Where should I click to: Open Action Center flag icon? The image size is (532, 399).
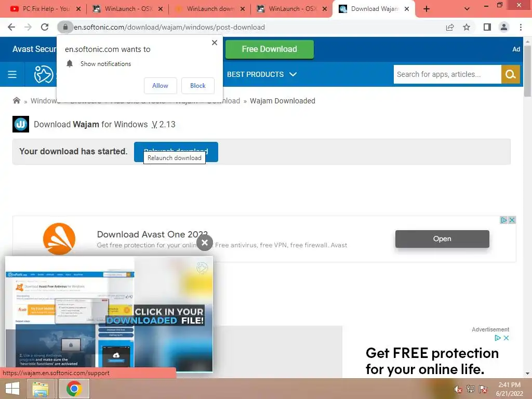483,389
